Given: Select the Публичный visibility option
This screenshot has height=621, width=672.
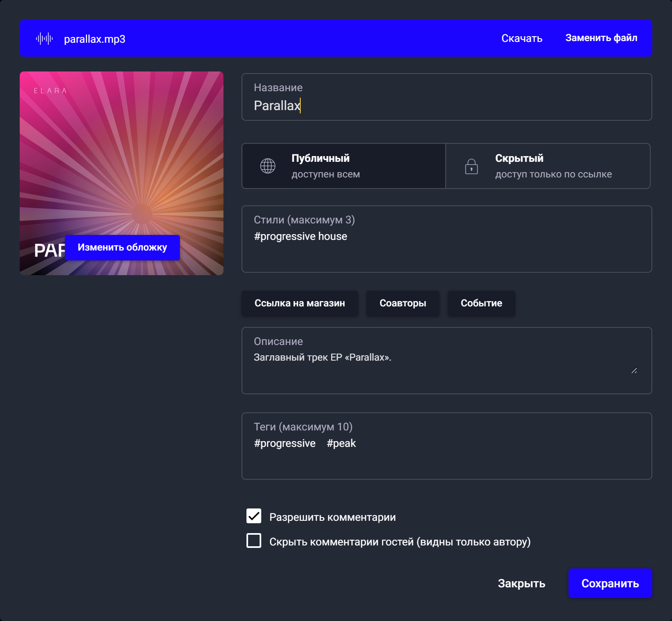Looking at the screenshot, I should click(344, 166).
